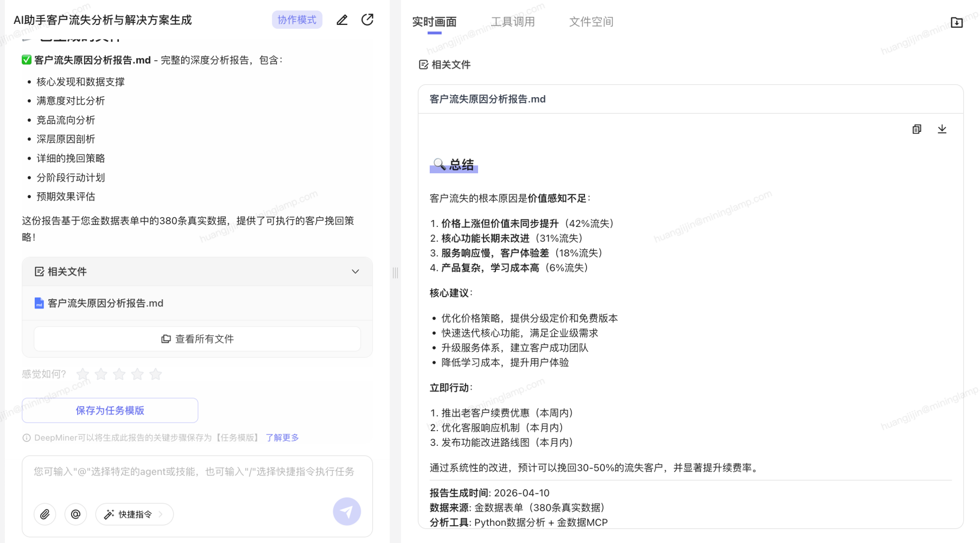Image resolution: width=980 pixels, height=543 pixels.
Task: Switch to the 工具调用 tab
Action: [x=513, y=22]
